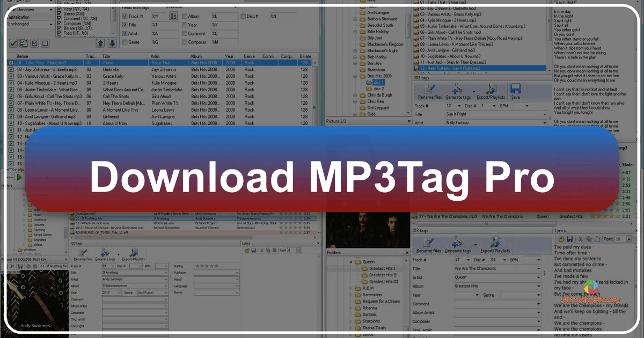This screenshot has height=338, width=644.
Task: Enable the Genre checkbox in fields from tags
Action: (x=125, y=42)
